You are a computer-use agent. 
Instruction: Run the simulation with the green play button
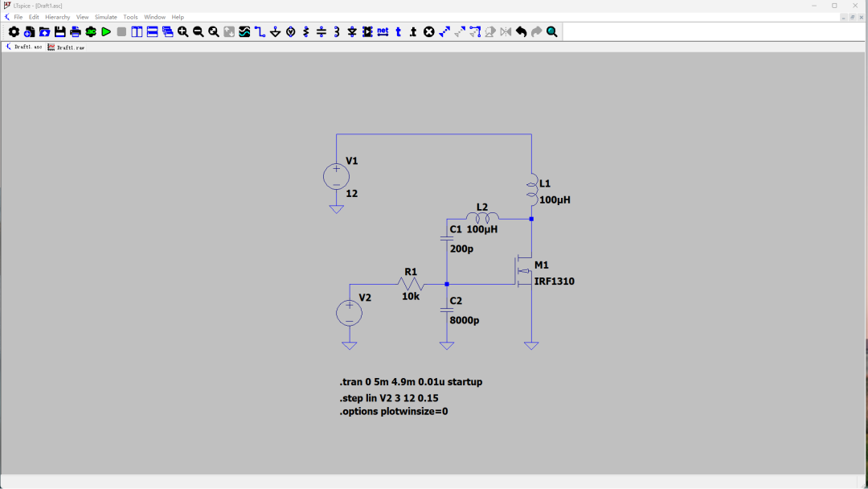(106, 32)
